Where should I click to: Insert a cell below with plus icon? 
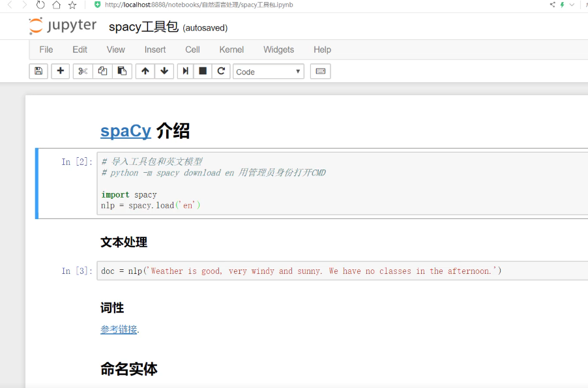pos(61,71)
